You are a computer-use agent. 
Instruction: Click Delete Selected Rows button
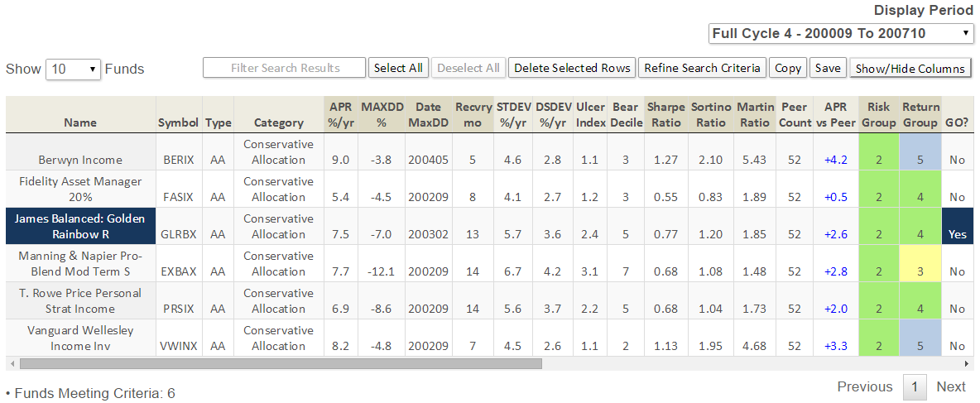[x=572, y=68]
